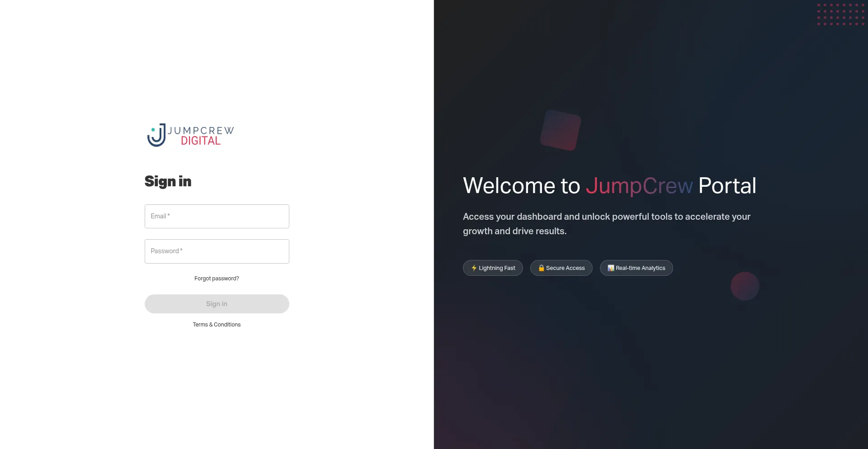Focus the Email input field

pyautogui.click(x=217, y=217)
